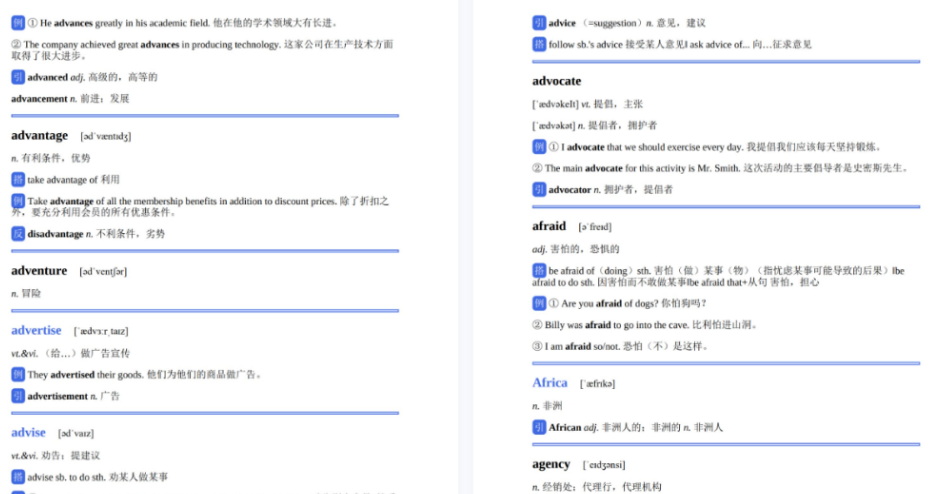The width and height of the screenshot is (935, 494).
Task: Click the 例 badge before "He advances greatly"
Action: 18,22
